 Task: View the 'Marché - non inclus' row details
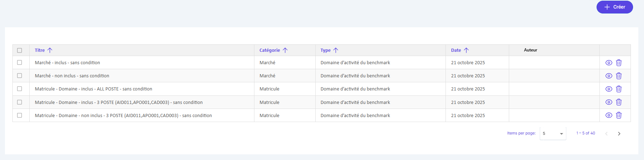(609, 76)
